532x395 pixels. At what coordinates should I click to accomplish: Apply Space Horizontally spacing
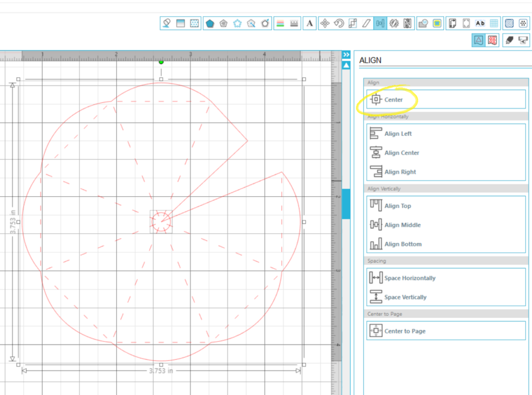click(409, 278)
